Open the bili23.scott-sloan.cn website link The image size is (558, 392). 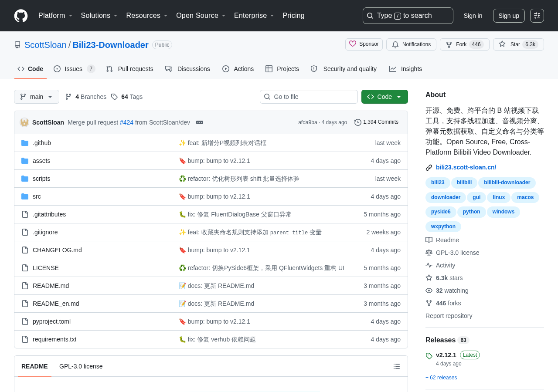(x=466, y=167)
